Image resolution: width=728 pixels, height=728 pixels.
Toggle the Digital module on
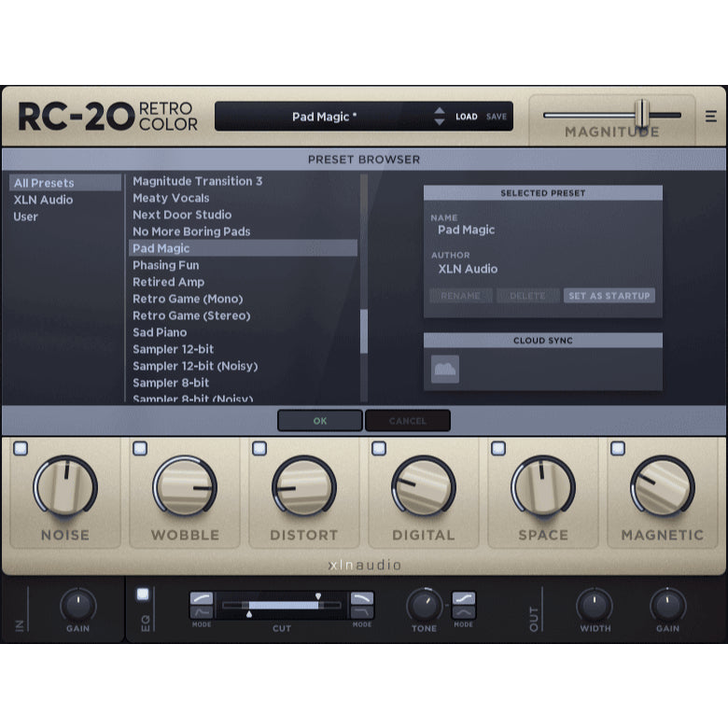(x=379, y=449)
